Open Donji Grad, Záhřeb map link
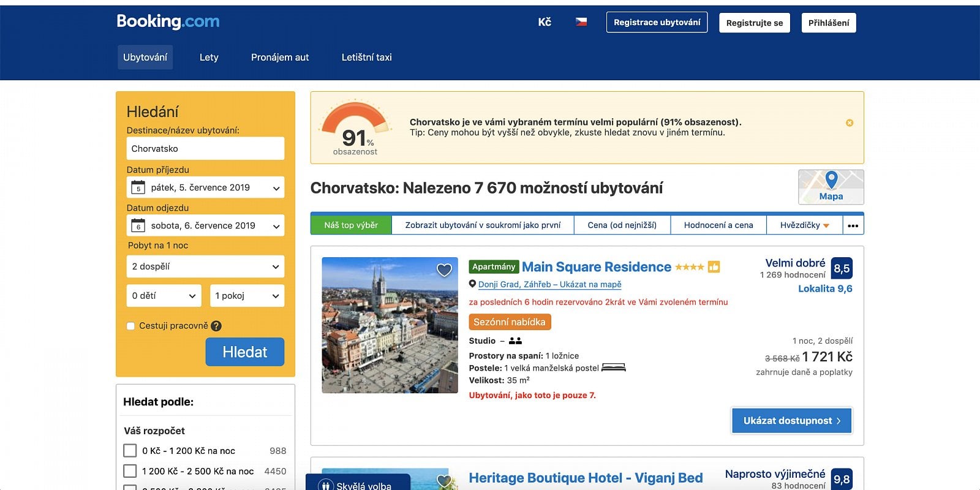 point(549,284)
